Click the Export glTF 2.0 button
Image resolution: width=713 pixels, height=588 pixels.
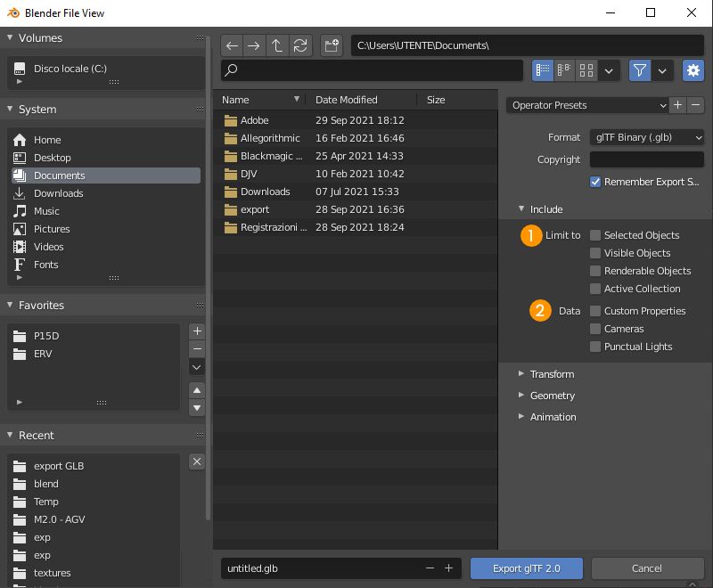pyautogui.click(x=526, y=568)
